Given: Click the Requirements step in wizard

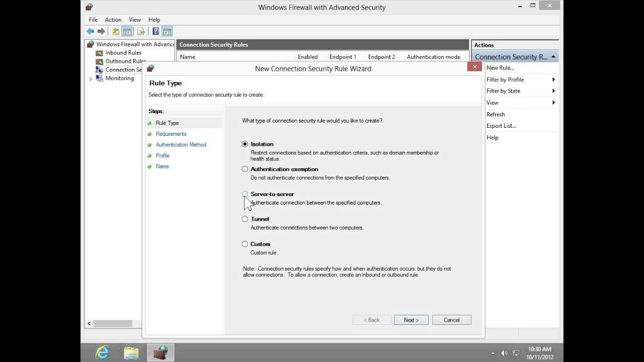Looking at the screenshot, I should click(x=171, y=134).
